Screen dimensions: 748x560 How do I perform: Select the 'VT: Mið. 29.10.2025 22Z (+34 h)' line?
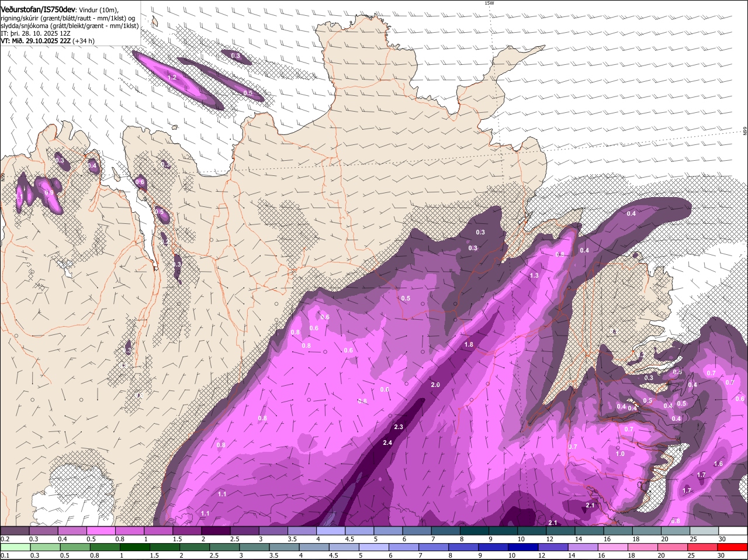point(48,41)
